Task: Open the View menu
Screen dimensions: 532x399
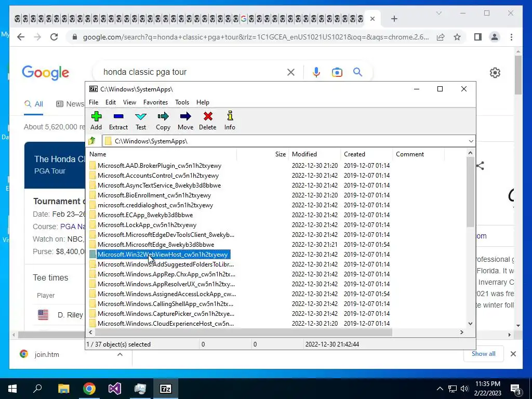Action: point(129,102)
